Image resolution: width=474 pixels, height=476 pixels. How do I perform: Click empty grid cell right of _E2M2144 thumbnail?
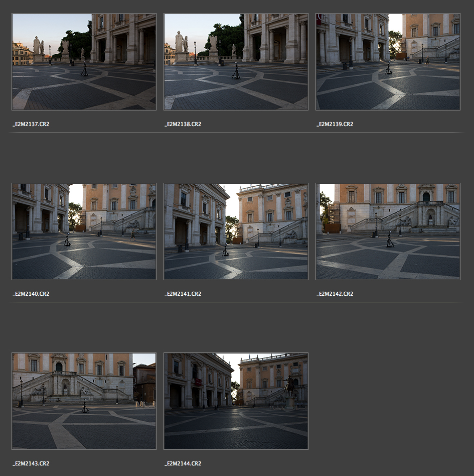tap(388, 401)
